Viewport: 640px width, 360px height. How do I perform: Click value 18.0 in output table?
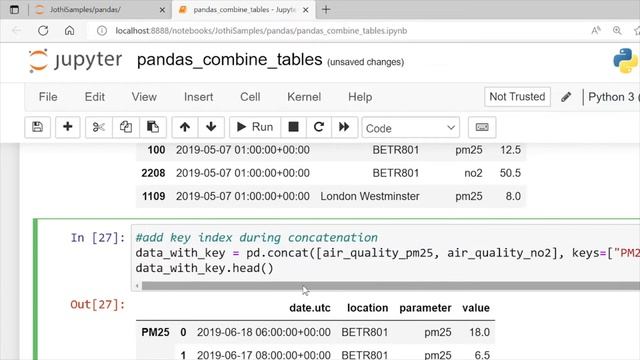point(480,332)
